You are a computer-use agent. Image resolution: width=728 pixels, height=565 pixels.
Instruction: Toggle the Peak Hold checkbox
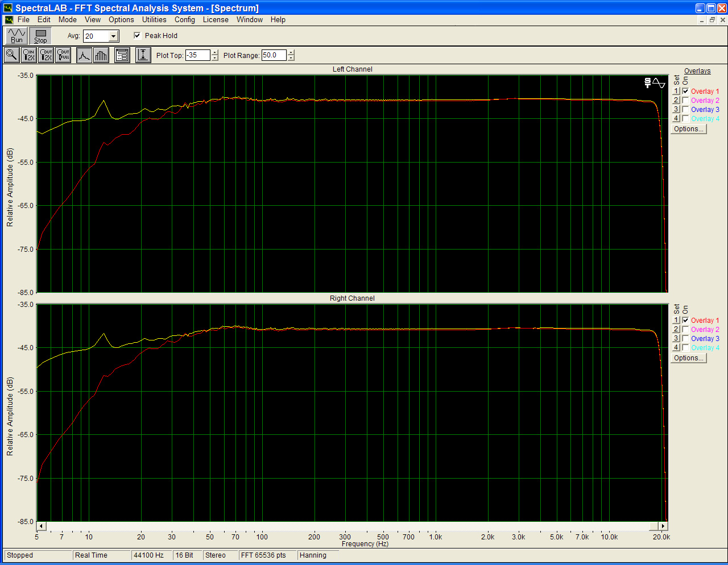coord(137,35)
